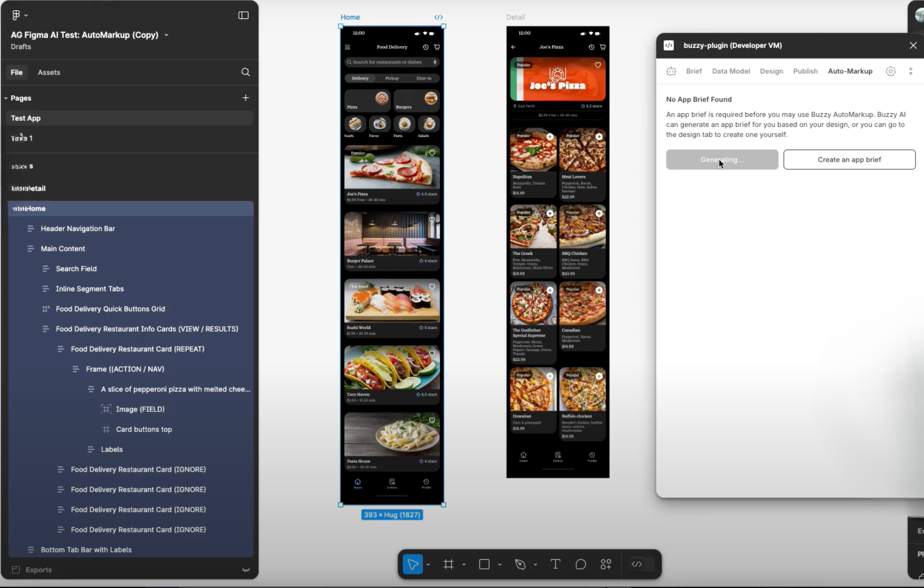924x588 pixels.
Task: Click the Home frame label on canvas
Action: point(350,17)
